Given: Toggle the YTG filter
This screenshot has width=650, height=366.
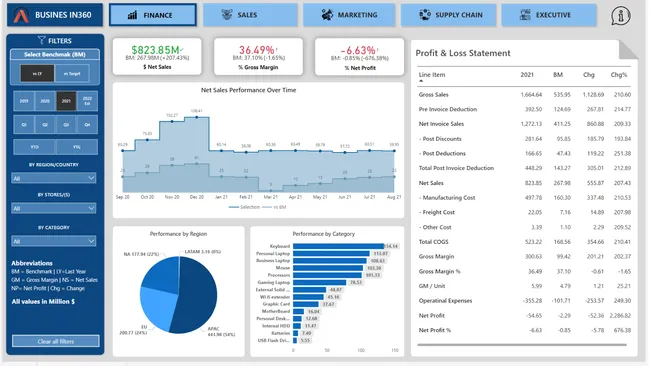Looking at the screenshot, I should [x=77, y=147].
